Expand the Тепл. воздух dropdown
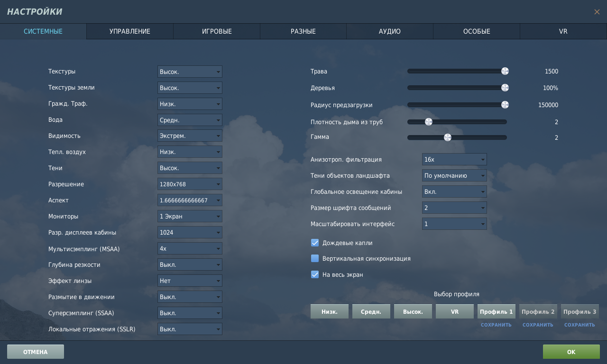The width and height of the screenshot is (607, 364). coord(190,152)
